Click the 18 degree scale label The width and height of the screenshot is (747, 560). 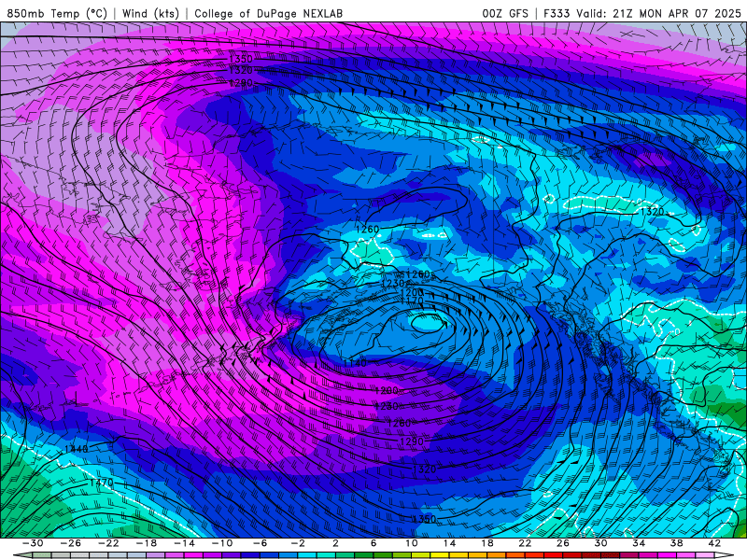(x=486, y=543)
